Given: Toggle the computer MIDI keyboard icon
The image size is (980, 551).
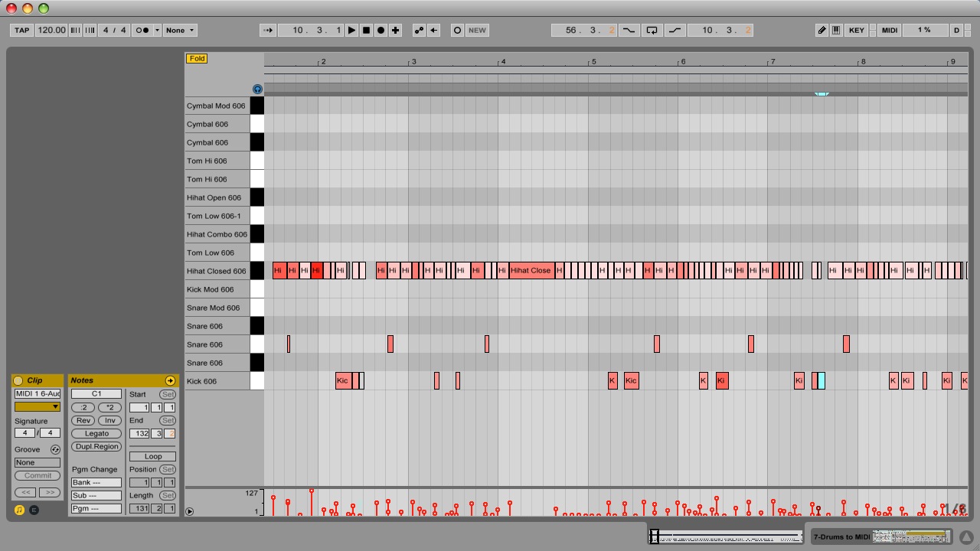Looking at the screenshot, I should pos(836,31).
